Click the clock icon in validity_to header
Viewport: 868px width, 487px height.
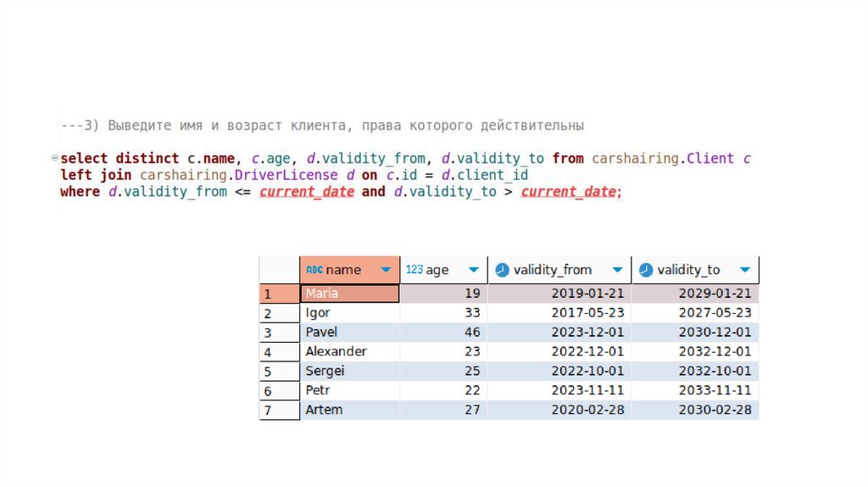pyautogui.click(x=646, y=270)
